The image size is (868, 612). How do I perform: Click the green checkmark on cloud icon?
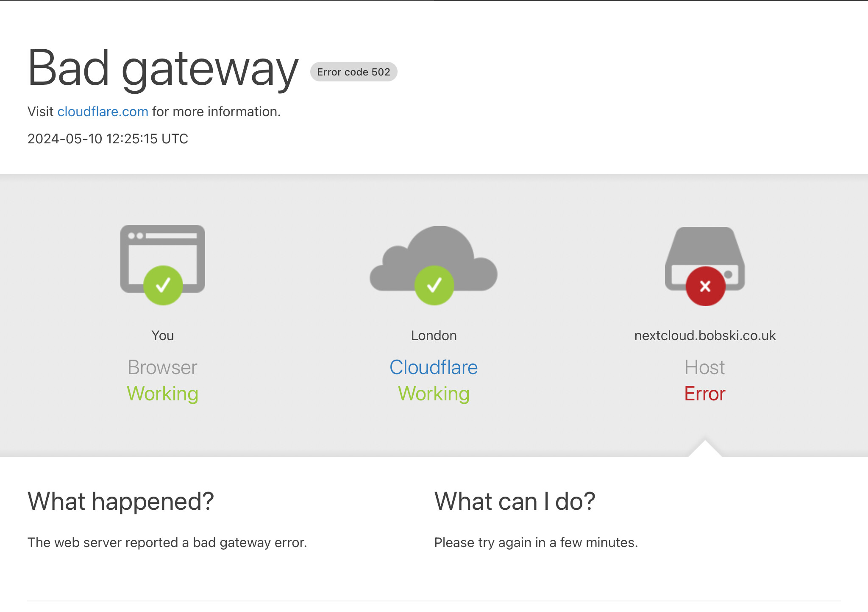(434, 285)
